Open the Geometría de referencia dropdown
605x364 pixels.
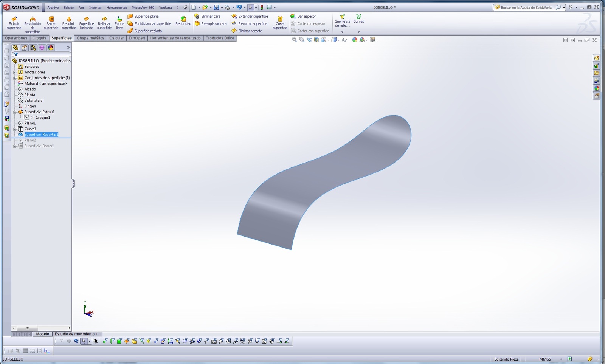(342, 32)
